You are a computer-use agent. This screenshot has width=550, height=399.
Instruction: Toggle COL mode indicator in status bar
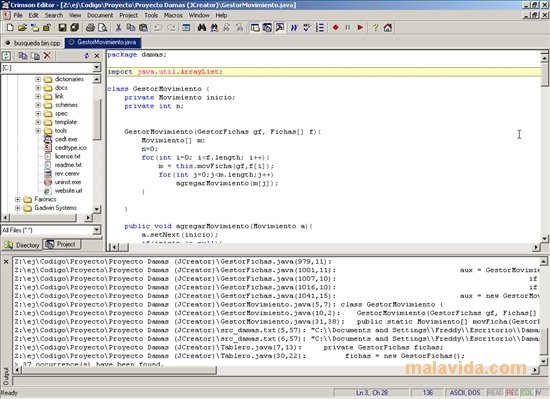(x=527, y=393)
